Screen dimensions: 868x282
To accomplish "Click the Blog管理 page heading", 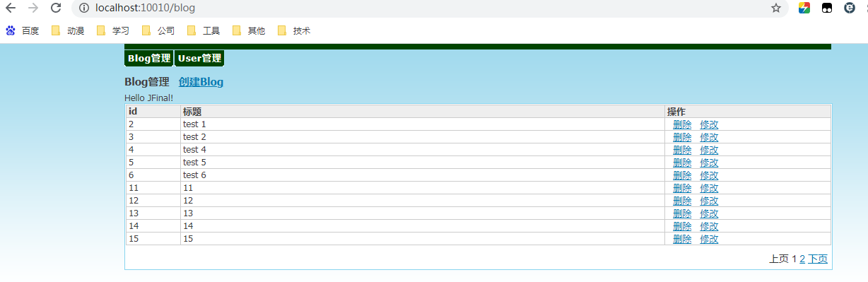I will [x=147, y=82].
